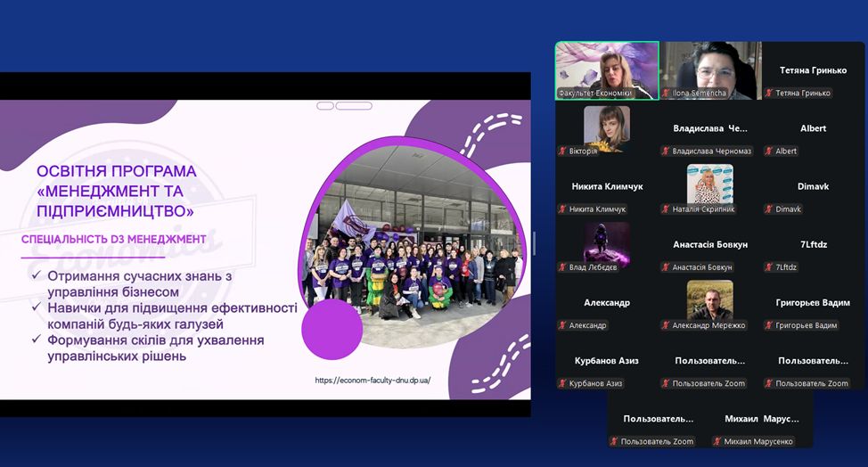Click muted mic icon beside Влад Лєбєдєв
Viewport: 868px width, 467px height.
click(562, 267)
